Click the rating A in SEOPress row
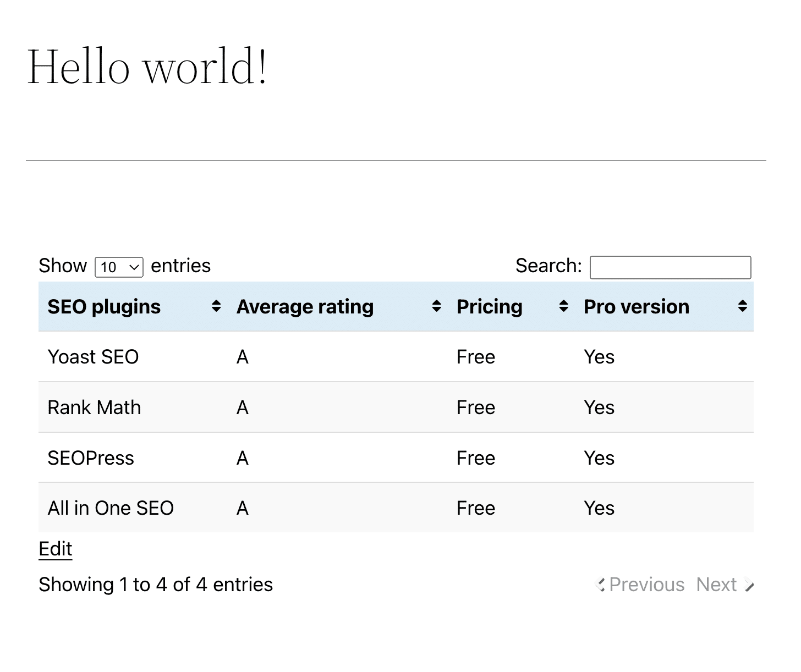Image resolution: width=801 pixels, height=672 pixels. click(243, 459)
